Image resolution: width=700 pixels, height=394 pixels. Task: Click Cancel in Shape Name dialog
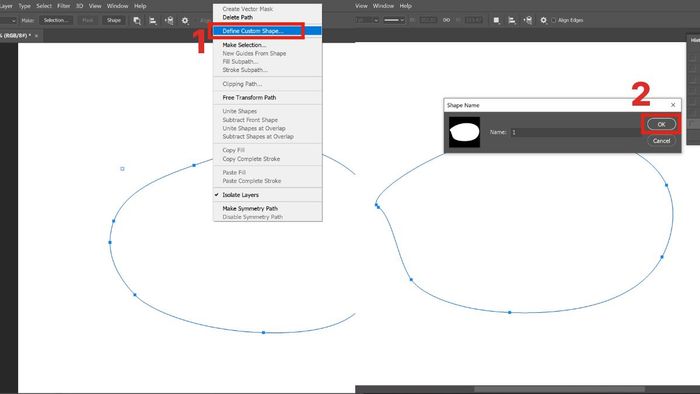click(661, 141)
